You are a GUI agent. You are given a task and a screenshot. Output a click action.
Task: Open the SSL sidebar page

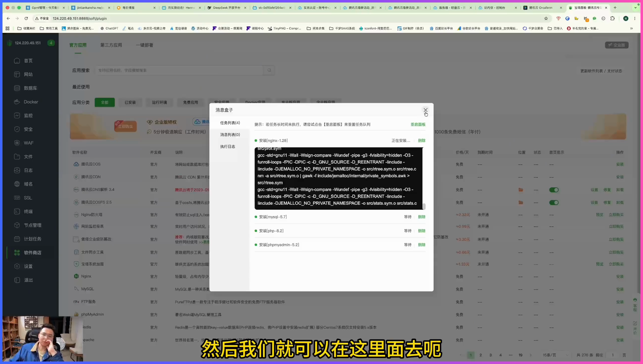coord(28,198)
